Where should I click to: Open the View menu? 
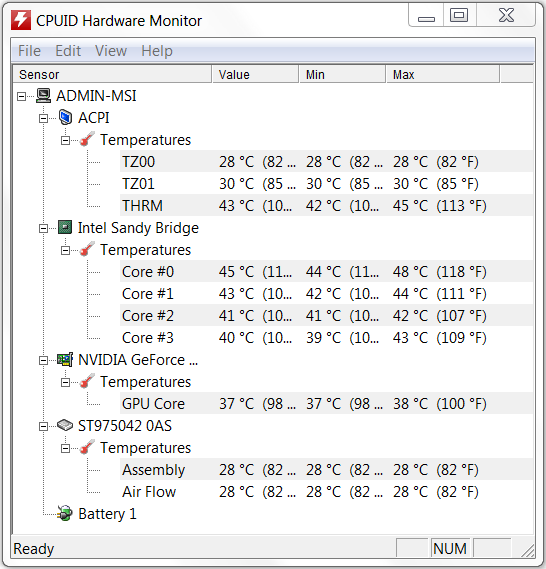(111, 51)
